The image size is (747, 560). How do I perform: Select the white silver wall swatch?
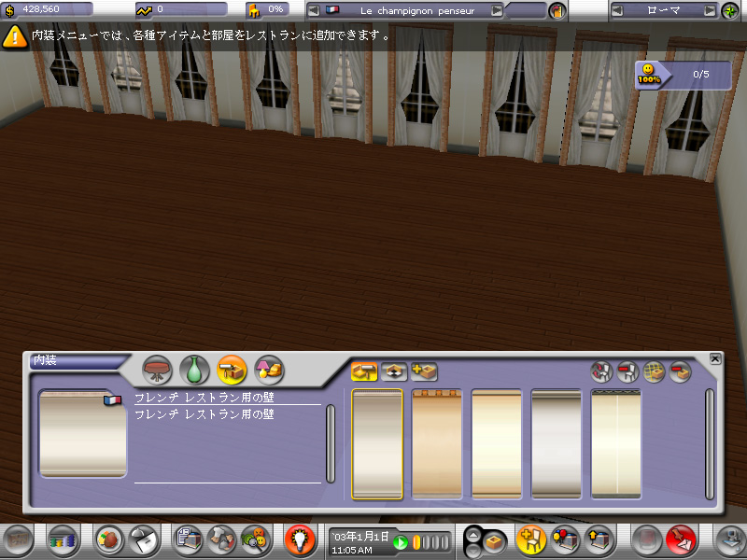(556, 444)
